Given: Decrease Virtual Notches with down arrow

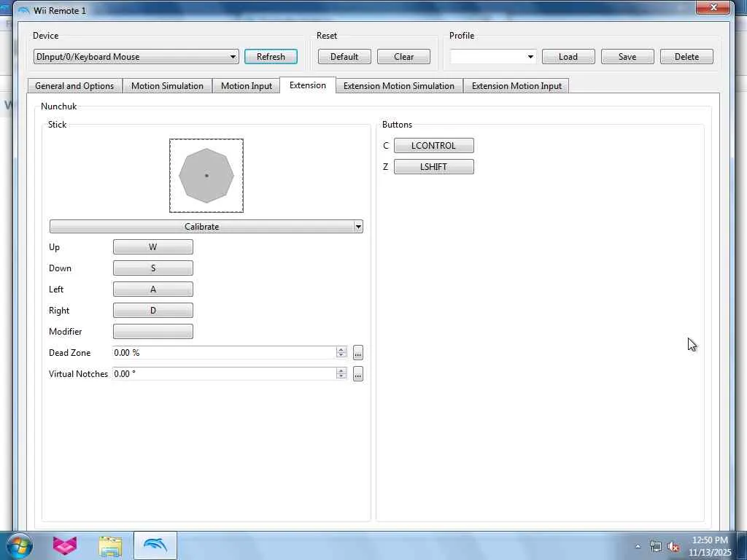Looking at the screenshot, I should (x=341, y=377).
